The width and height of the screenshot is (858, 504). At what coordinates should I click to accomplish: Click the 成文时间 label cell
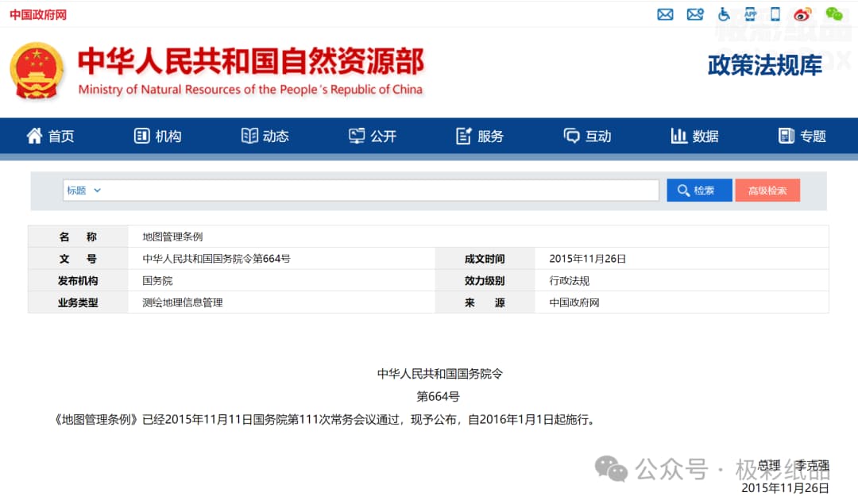pos(485,259)
